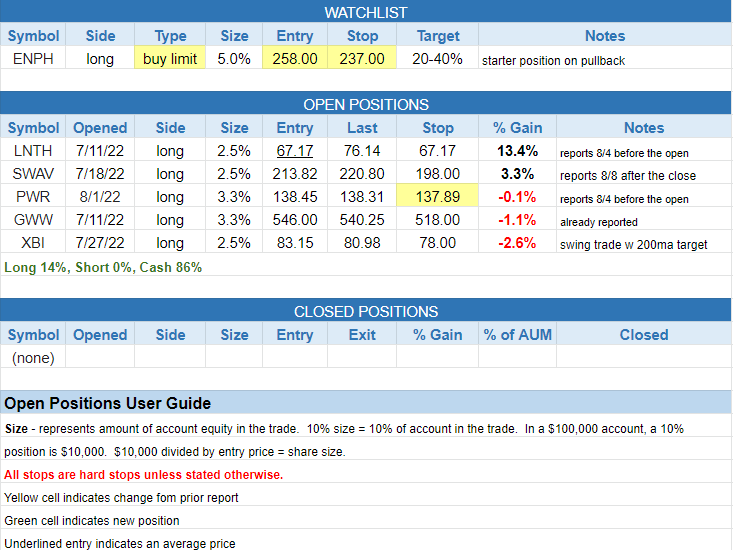Screen dimensions: 733x550
Task: Click the red 'All stops are hard stops' line
Action: 144,475
